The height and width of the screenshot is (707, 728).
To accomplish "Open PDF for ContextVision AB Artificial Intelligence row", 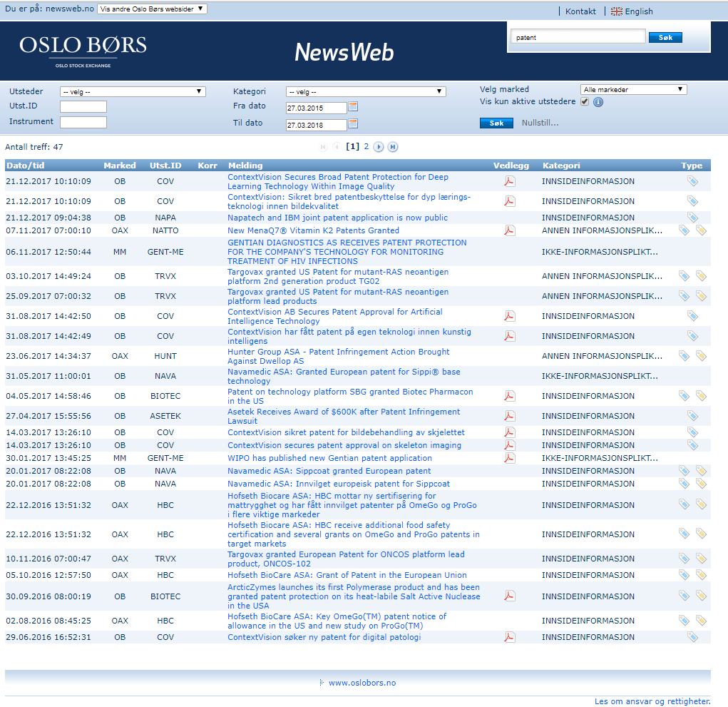I will point(510,316).
